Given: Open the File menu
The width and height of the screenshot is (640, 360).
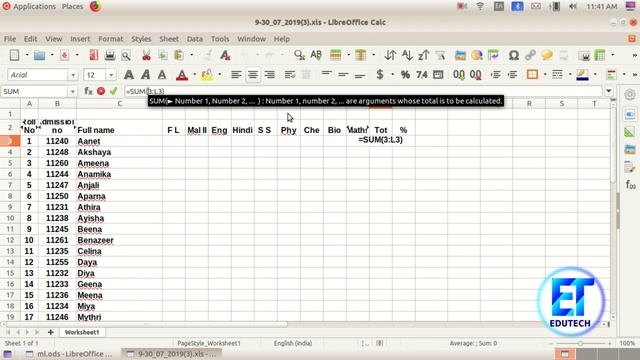Looking at the screenshot, I should tap(10, 39).
